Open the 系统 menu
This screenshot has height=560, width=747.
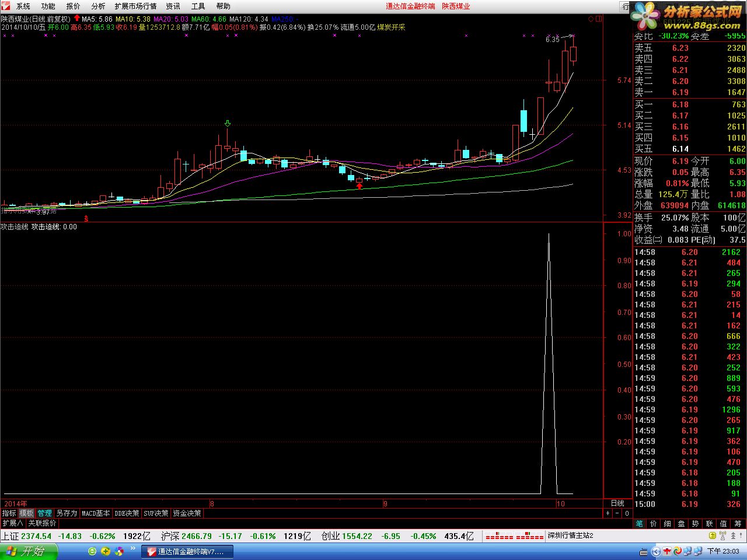pos(23,6)
